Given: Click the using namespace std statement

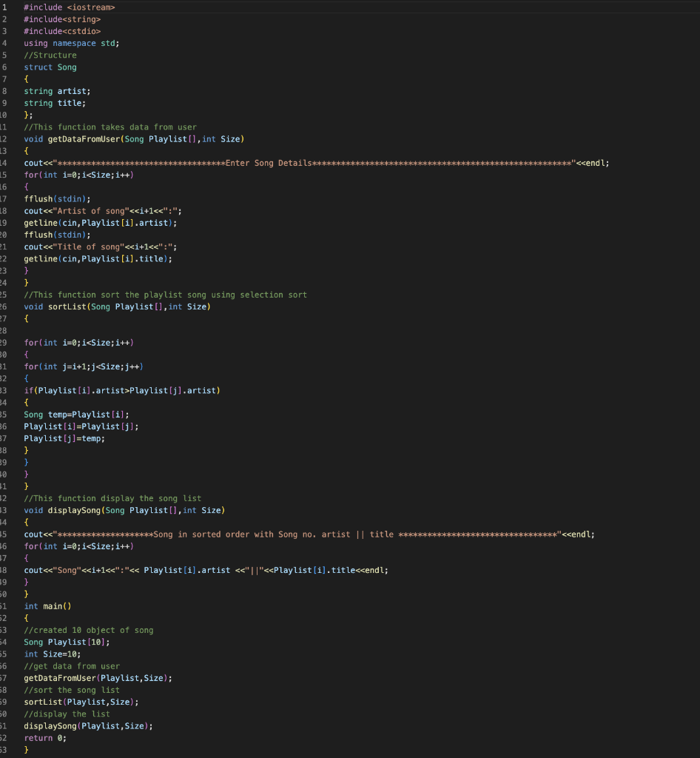Looking at the screenshot, I should tap(69, 43).
